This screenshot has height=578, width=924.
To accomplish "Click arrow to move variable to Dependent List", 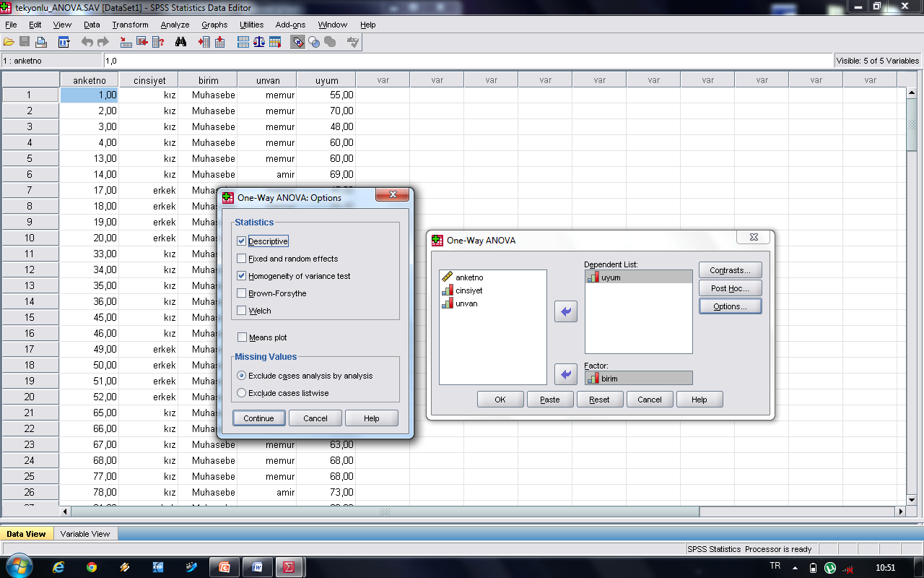I will (x=566, y=311).
